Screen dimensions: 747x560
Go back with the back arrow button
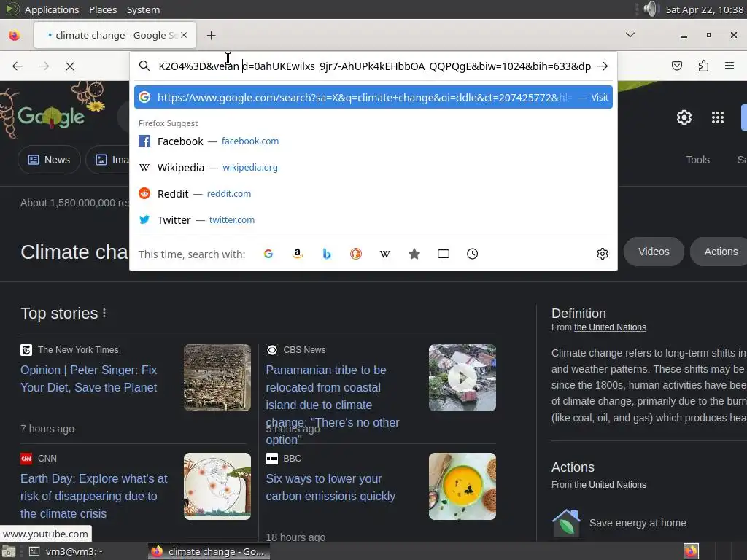(x=18, y=66)
